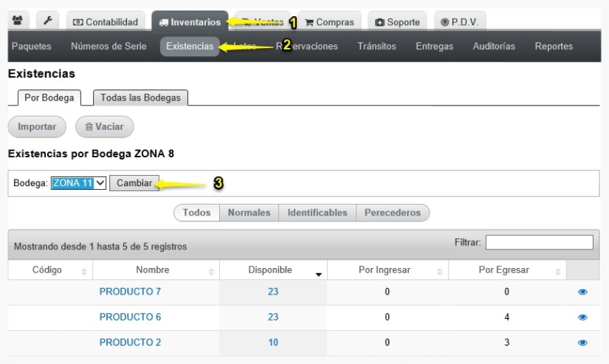Sort the table by Nombre column

point(156,270)
